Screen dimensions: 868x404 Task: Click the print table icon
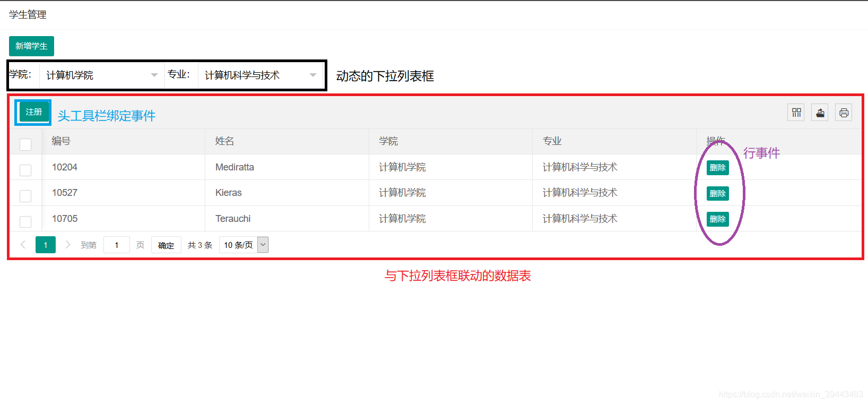point(844,113)
